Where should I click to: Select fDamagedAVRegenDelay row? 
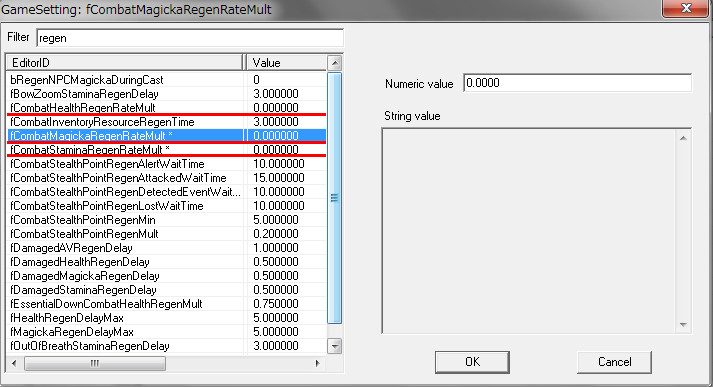click(x=166, y=248)
